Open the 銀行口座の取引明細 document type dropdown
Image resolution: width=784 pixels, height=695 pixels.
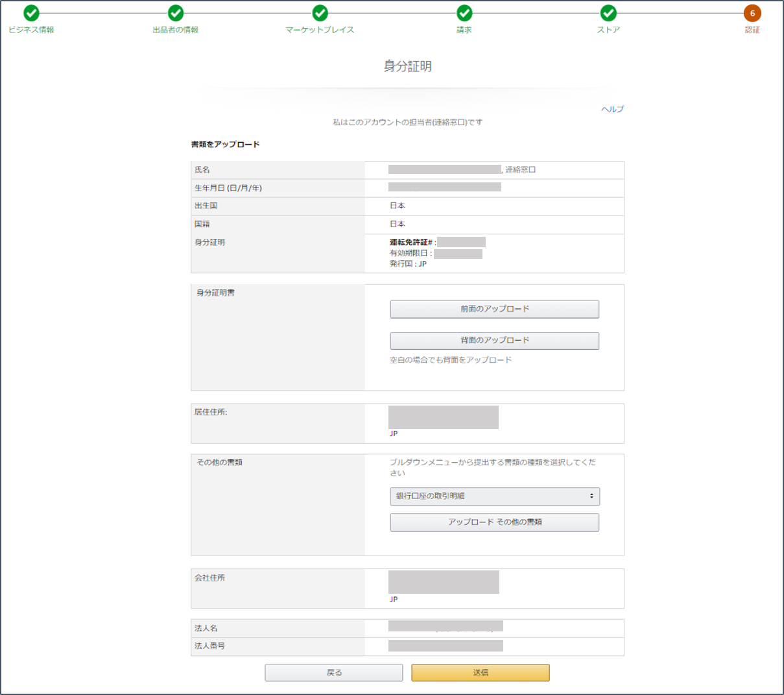[x=495, y=496]
